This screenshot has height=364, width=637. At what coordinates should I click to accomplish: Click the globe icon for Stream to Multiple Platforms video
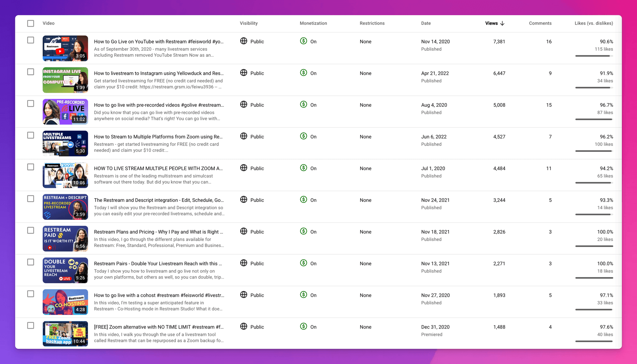tap(244, 136)
